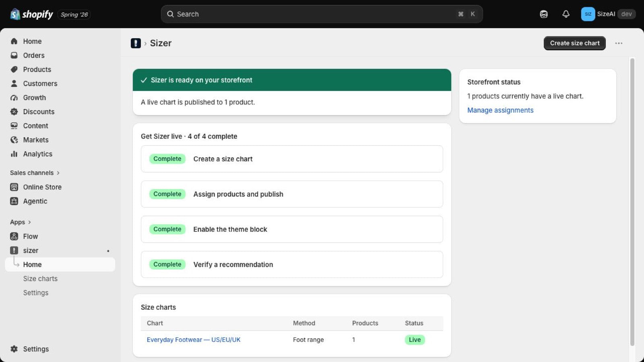Click the Agentic channel icon
The width and height of the screenshot is (644, 362).
[14, 201]
